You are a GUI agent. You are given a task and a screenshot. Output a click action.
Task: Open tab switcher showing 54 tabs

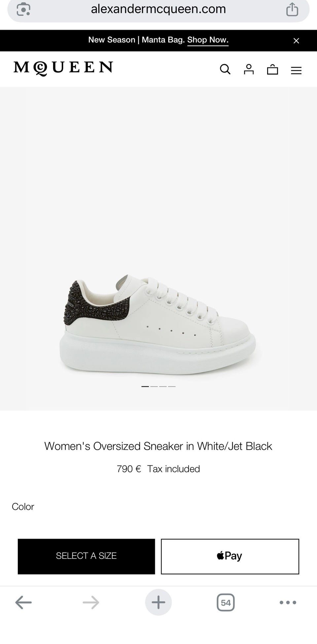click(x=226, y=602)
